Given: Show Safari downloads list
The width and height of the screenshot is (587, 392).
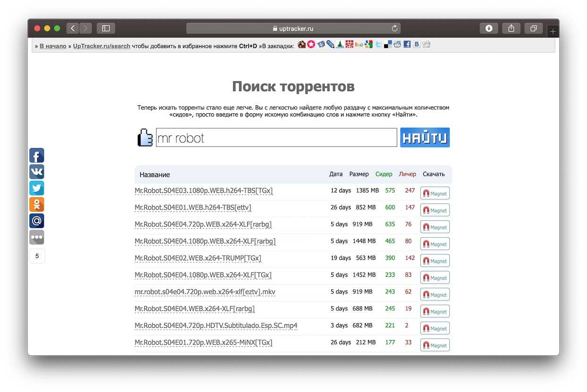Looking at the screenshot, I should 489,28.
